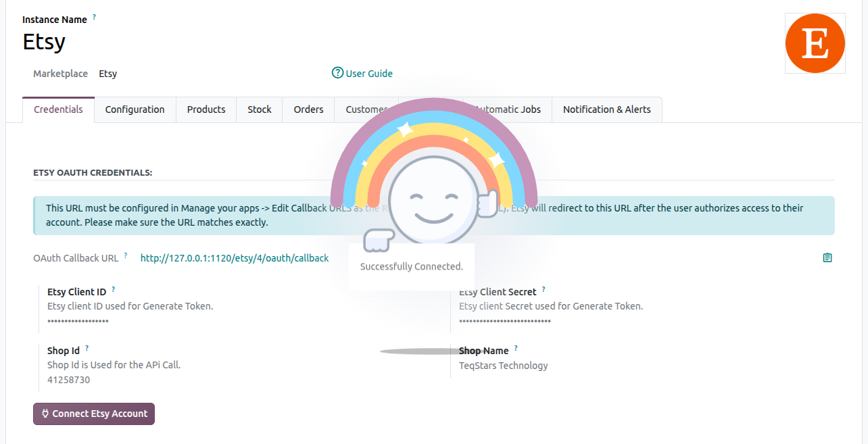Click the Etsy logo image
Viewport: 868px width, 444px height.
tap(815, 43)
